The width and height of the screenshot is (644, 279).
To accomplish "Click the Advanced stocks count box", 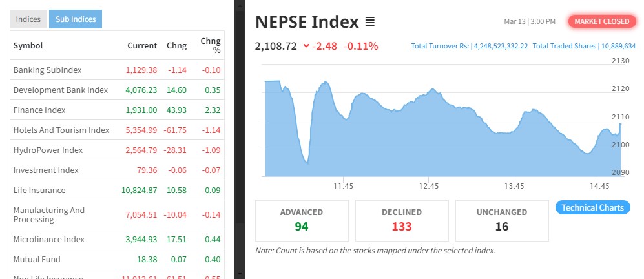I will 302,220.
